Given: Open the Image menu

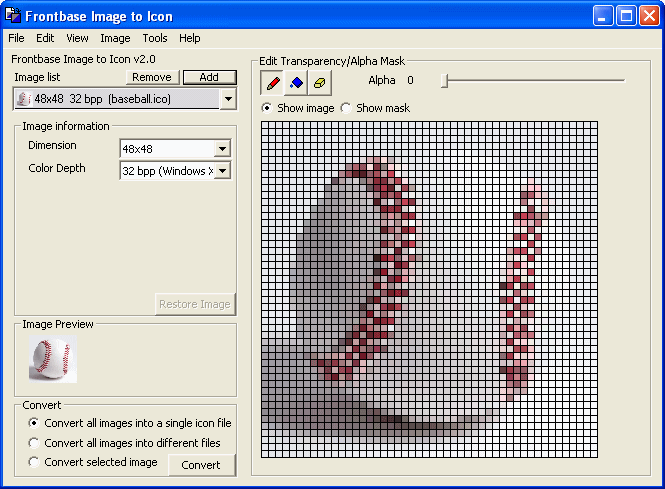Looking at the screenshot, I should pos(115,38).
